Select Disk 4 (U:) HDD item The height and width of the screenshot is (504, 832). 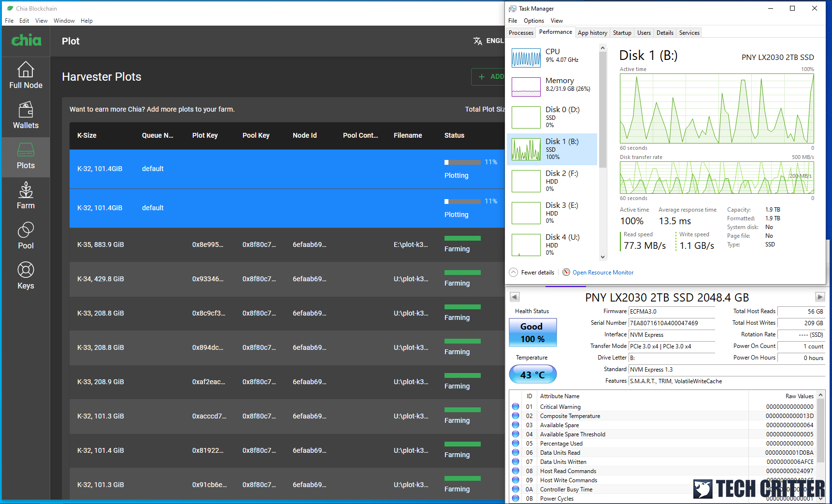click(x=552, y=245)
